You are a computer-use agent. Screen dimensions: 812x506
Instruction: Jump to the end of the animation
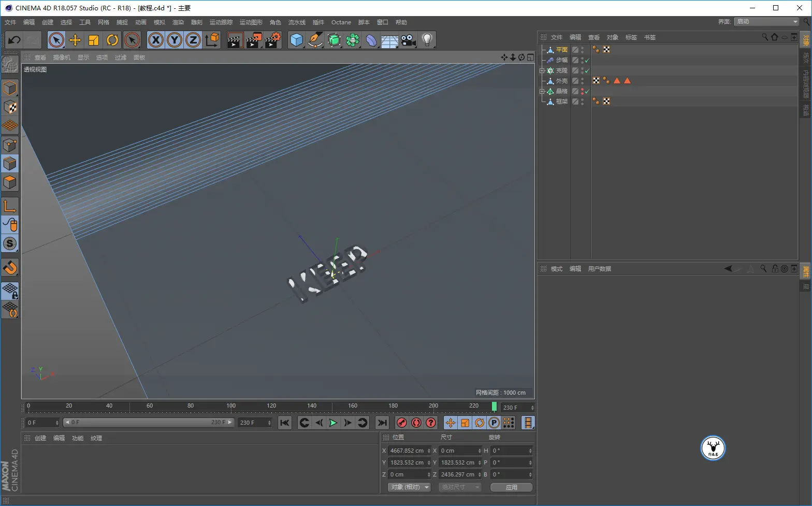click(x=382, y=423)
